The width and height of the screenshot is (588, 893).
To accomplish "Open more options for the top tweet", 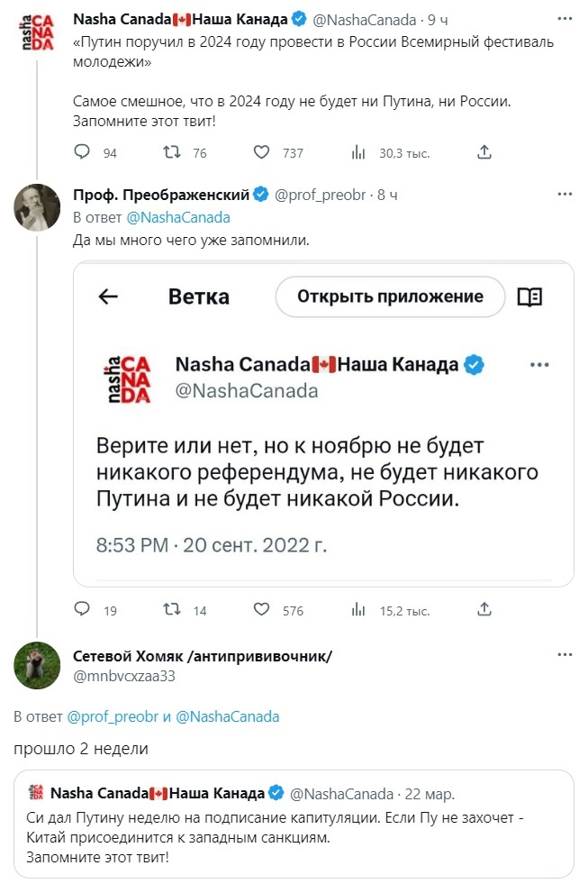I will coord(565,19).
